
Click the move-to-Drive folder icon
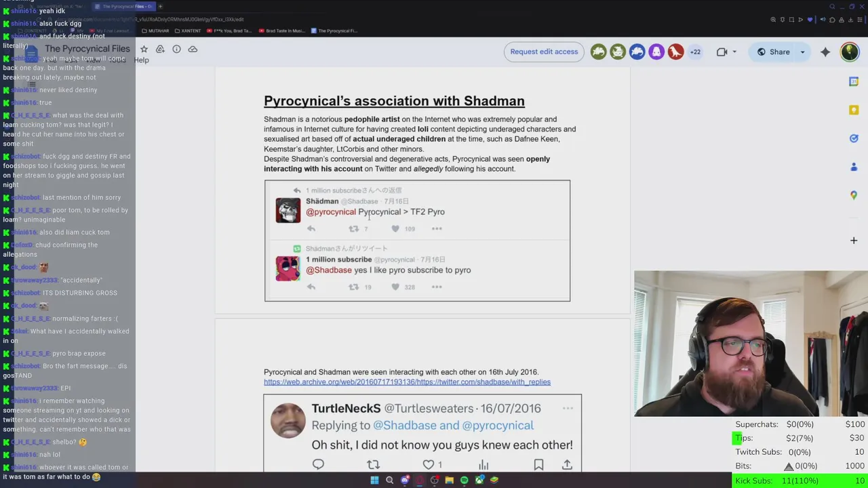[160, 49]
